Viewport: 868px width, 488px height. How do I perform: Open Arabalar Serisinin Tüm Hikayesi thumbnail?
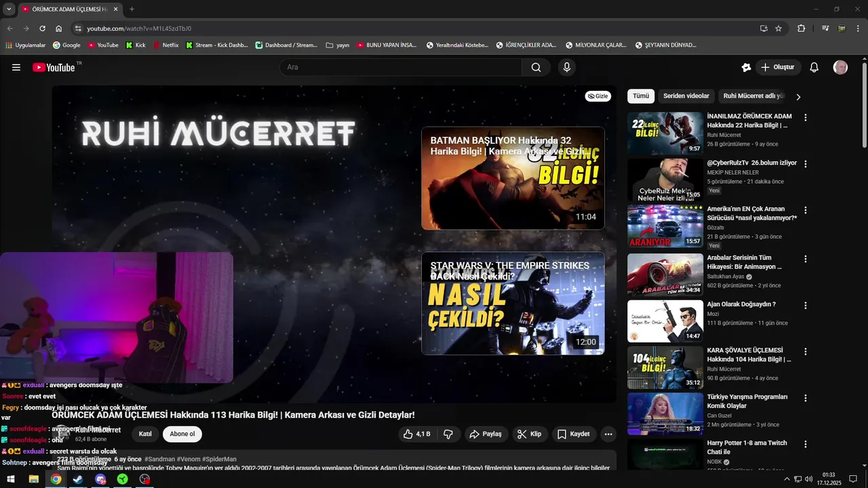[665, 274]
